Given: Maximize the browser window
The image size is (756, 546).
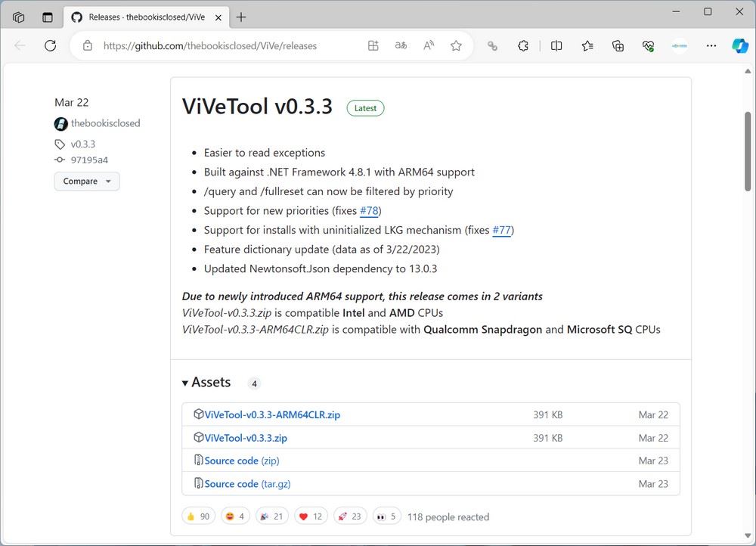Looking at the screenshot, I should pyautogui.click(x=708, y=11).
